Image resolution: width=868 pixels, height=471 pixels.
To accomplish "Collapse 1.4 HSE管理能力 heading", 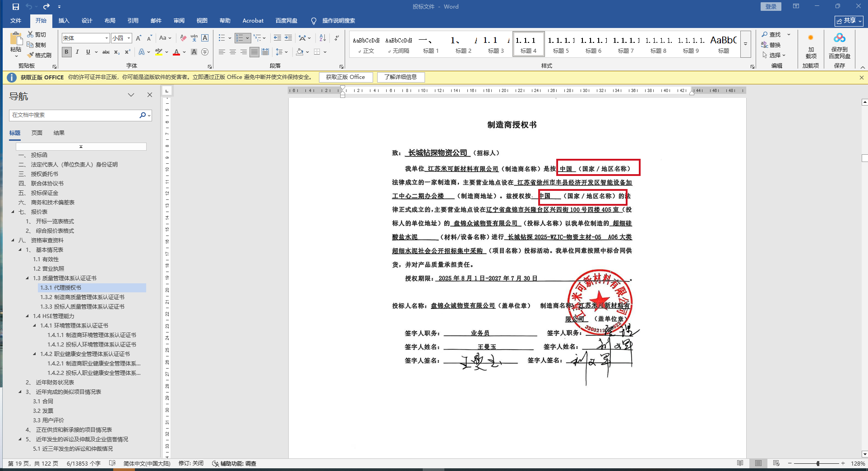I will (27, 316).
